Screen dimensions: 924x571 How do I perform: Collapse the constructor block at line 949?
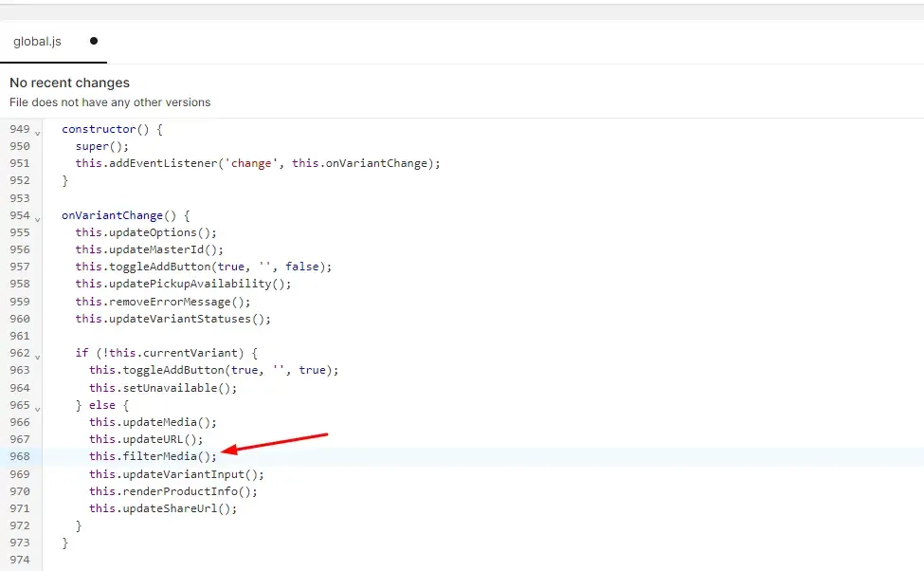[38, 134]
